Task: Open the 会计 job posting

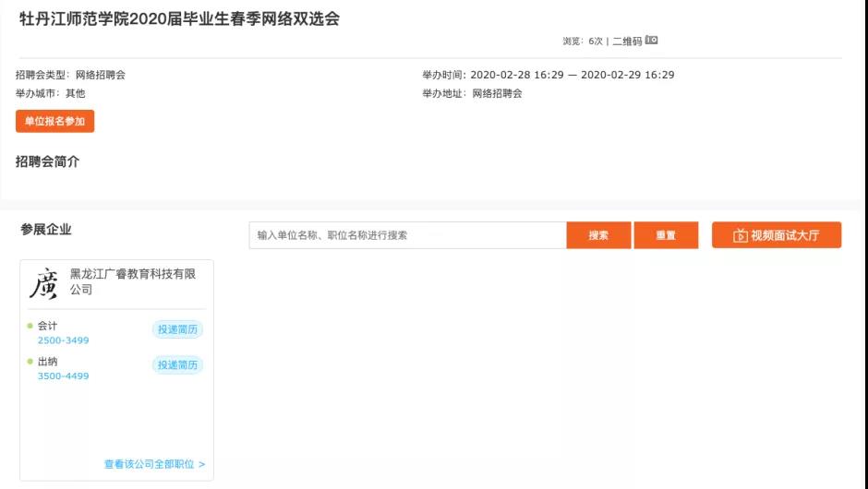Action: point(47,326)
